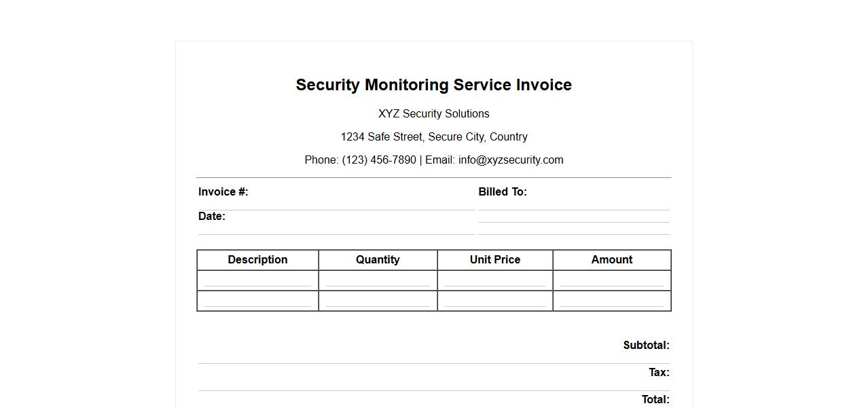868x408 pixels.
Task: Focus first row Quantity cell
Action: click(x=378, y=280)
